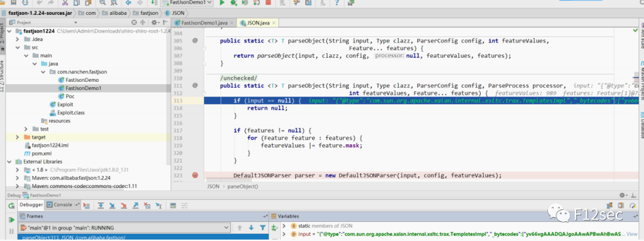Click the Evaluate Expression calculator icon
644x241 pixels.
coord(173,205)
